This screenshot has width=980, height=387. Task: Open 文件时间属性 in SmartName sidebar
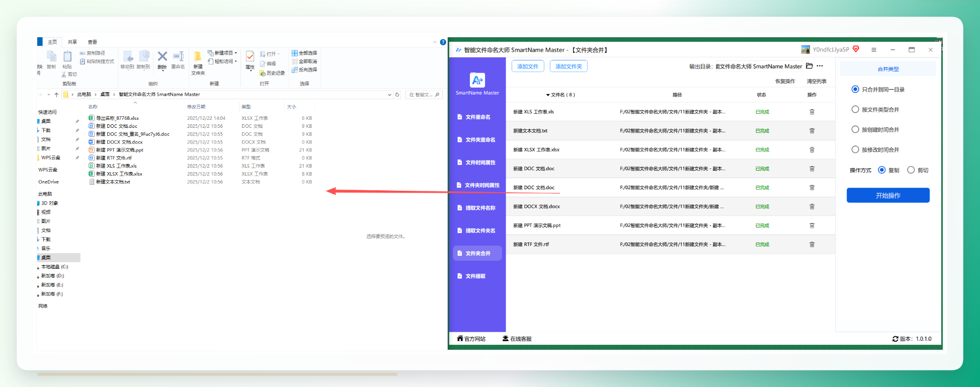pos(477,163)
